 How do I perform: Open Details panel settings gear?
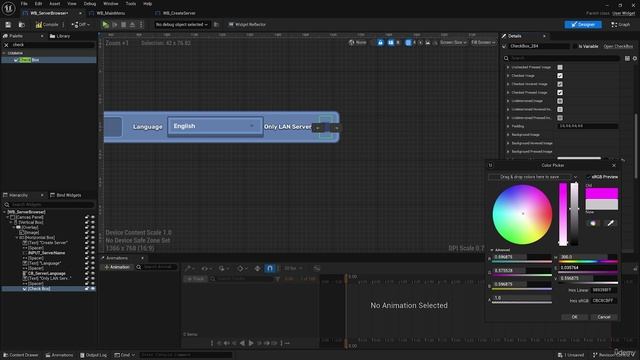coord(635,58)
